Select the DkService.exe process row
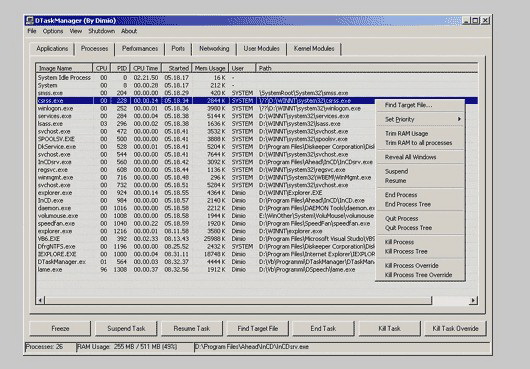 [206, 147]
